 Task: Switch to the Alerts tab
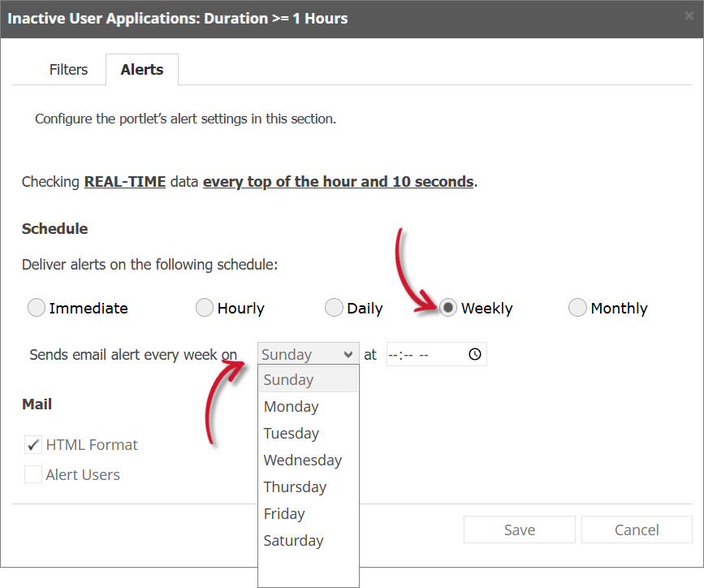click(142, 69)
